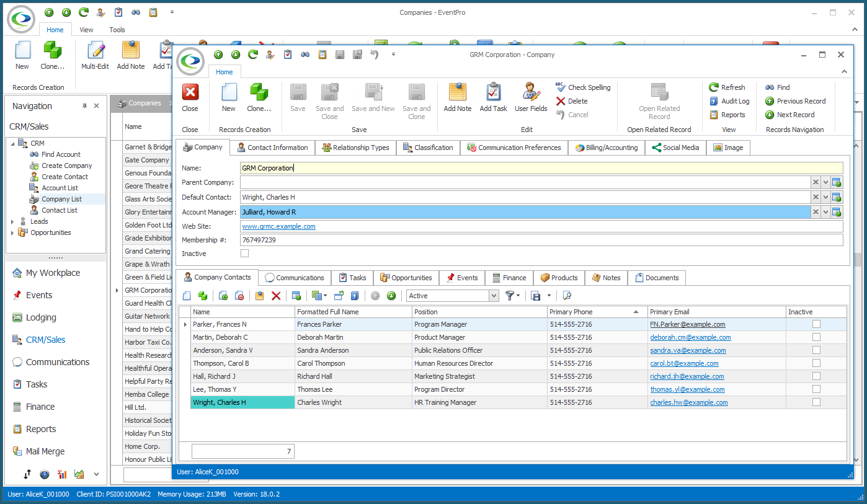Click the FN.Parker@example.com email link
This screenshot has height=504, width=867.
[x=688, y=324]
